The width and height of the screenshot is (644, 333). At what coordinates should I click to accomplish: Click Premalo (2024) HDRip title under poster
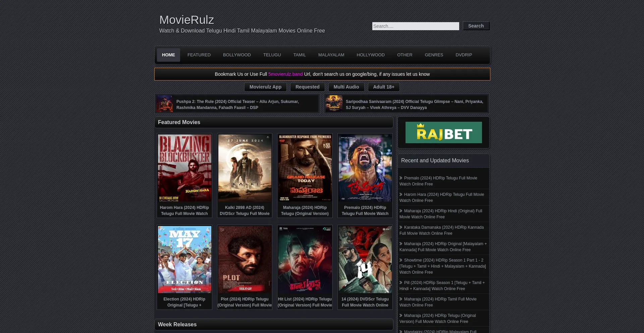[365, 211]
